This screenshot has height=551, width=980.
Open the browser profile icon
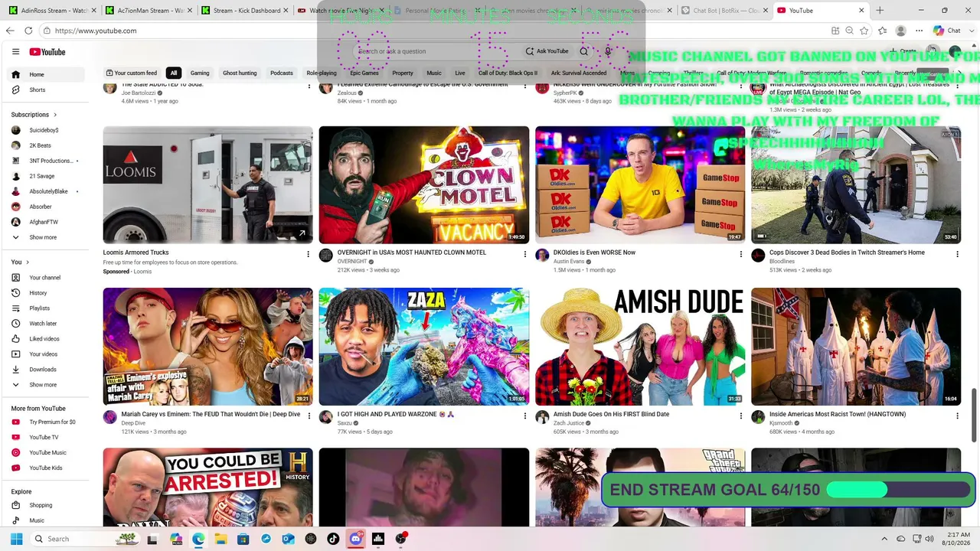901,31
